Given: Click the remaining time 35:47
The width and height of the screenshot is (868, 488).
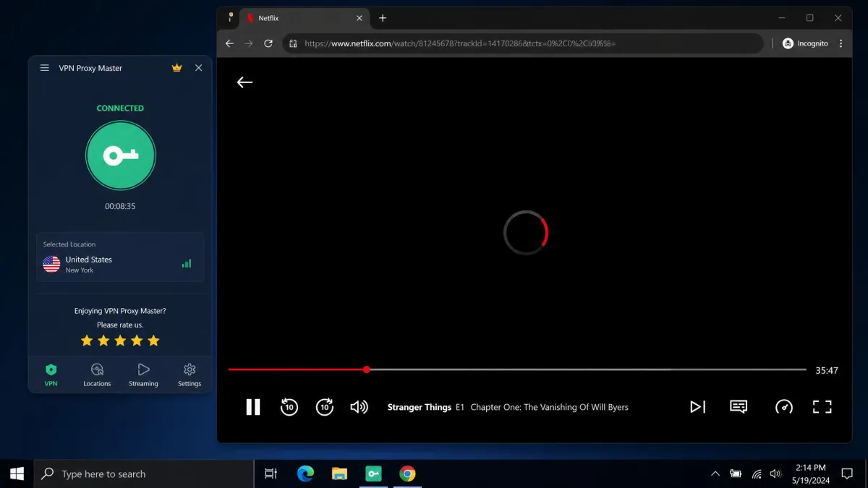Looking at the screenshot, I should [x=827, y=370].
